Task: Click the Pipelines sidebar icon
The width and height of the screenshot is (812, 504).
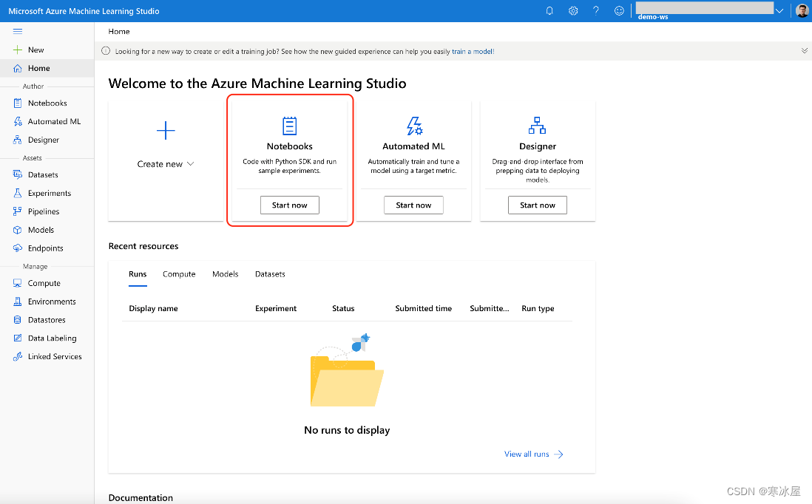Action: tap(18, 211)
